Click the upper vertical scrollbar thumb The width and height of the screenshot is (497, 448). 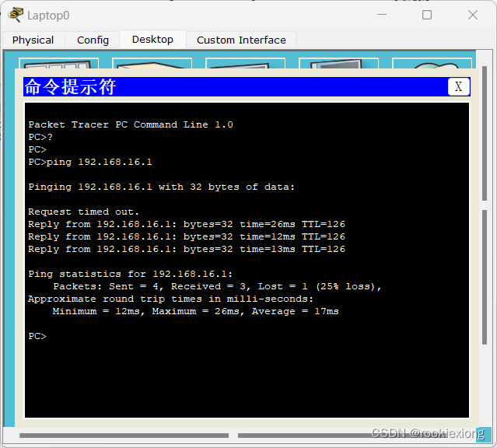click(484, 133)
